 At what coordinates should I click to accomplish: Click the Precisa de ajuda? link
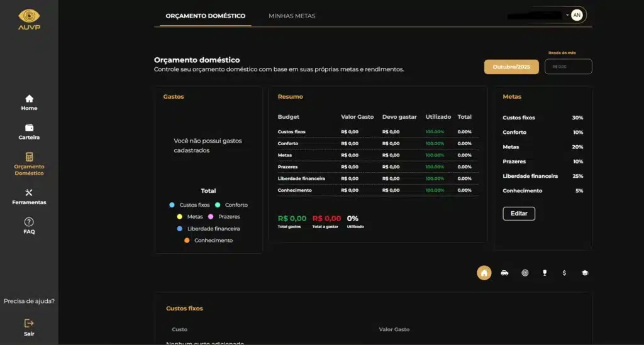coord(29,301)
